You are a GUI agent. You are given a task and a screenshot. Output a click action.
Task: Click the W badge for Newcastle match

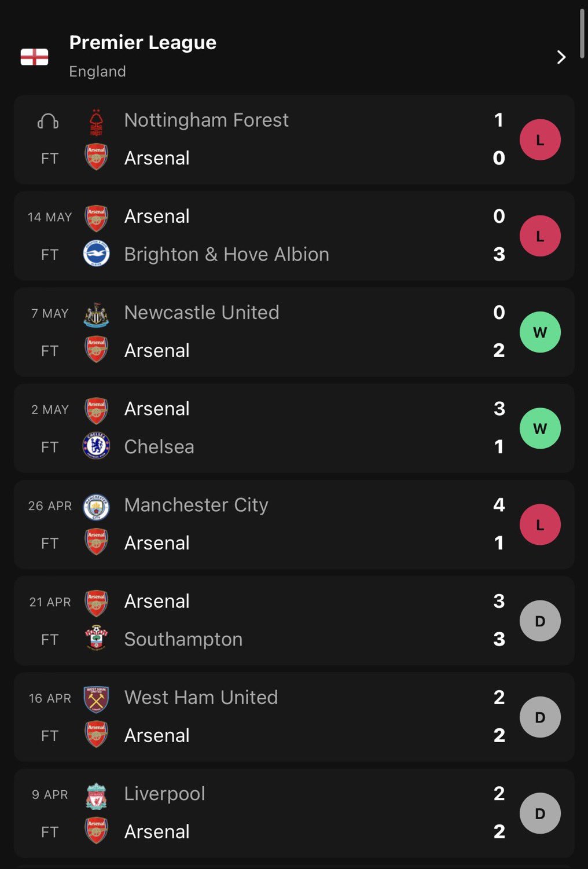click(x=540, y=332)
